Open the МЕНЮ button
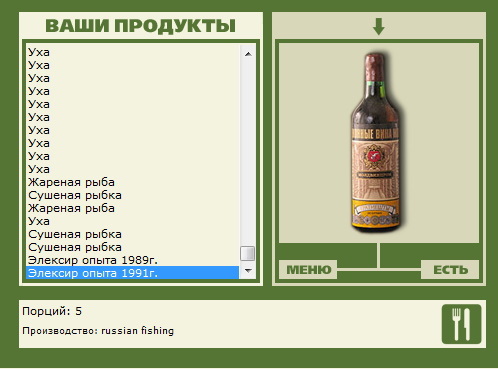Screen dimensions: 498x369 click(308, 269)
